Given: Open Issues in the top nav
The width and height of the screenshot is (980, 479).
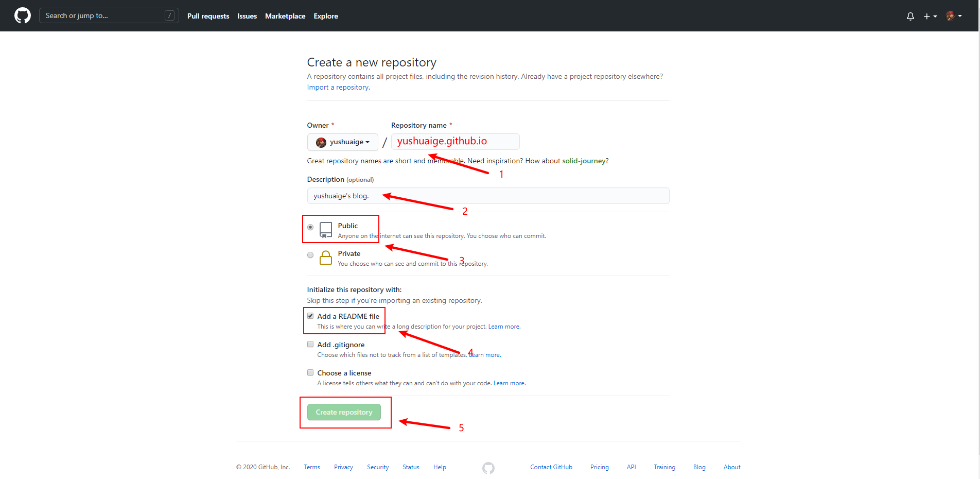Looking at the screenshot, I should (x=247, y=16).
